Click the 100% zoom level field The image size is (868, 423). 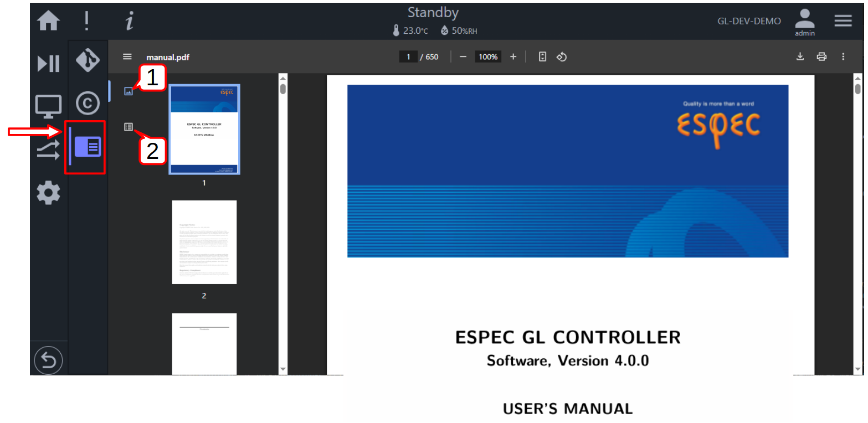pyautogui.click(x=488, y=56)
